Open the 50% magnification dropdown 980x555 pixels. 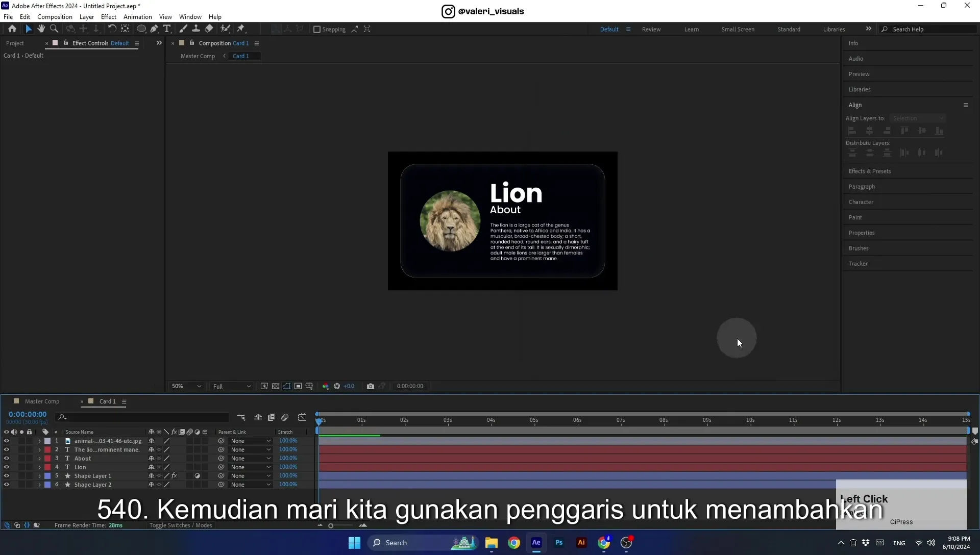186,386
